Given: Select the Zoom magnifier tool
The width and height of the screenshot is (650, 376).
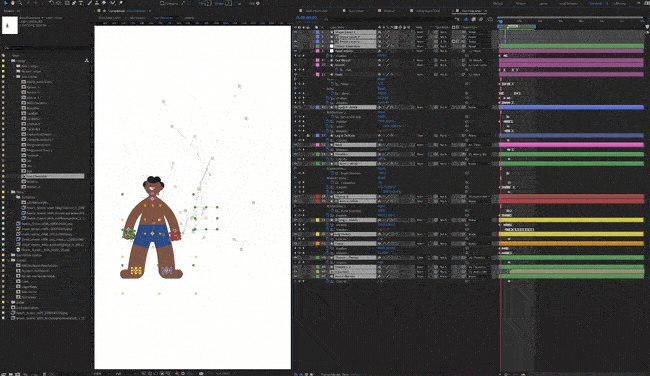Looking at the screenshot, I should pos(19,3).
